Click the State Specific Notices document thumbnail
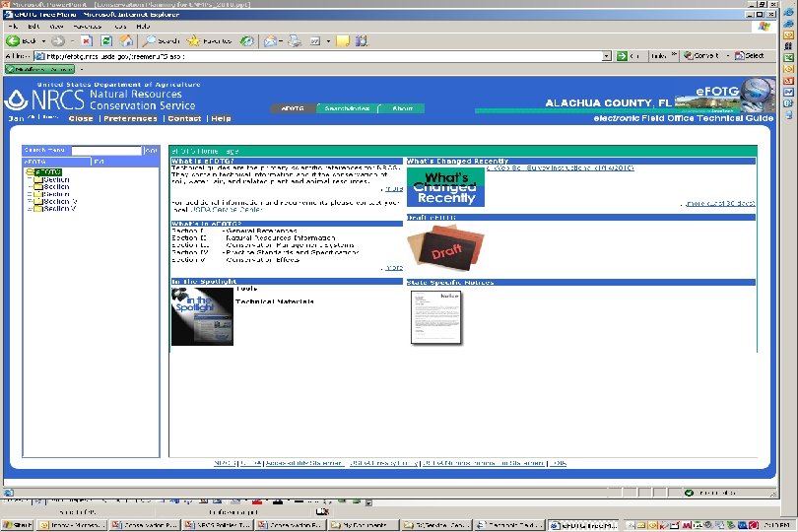 pyautogui.click(x=436, y=317)
